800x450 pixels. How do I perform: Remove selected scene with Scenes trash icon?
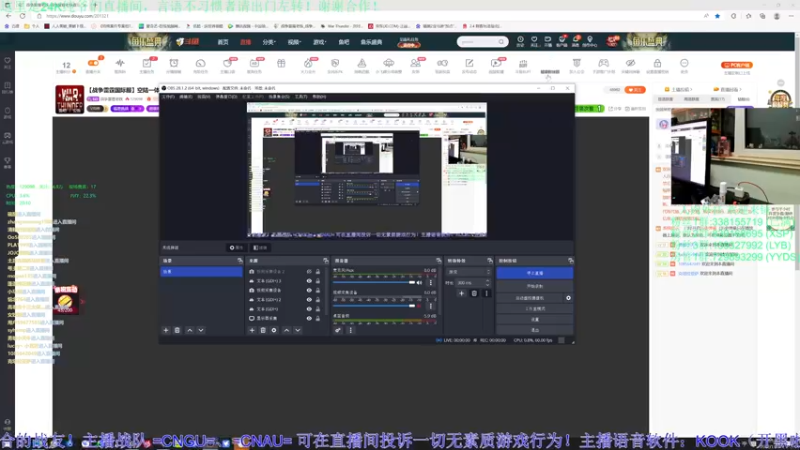click(x=177, y=330)
